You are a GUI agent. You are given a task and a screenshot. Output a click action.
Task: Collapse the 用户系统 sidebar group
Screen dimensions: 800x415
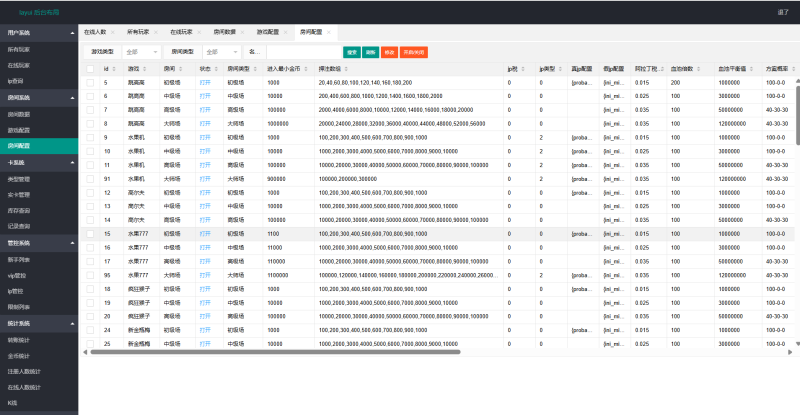(39, 33)
